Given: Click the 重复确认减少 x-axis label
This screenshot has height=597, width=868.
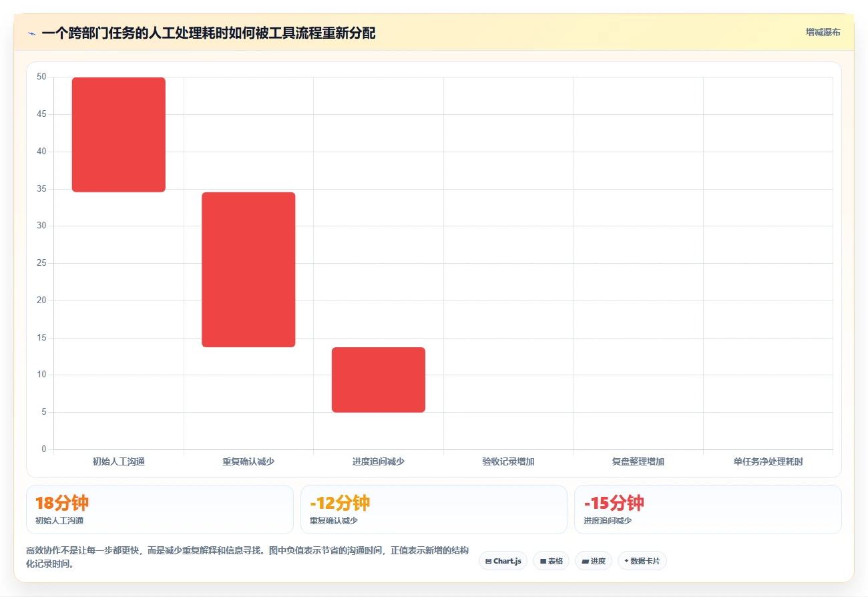Looking at the screenshot, I should coord(248,461).
